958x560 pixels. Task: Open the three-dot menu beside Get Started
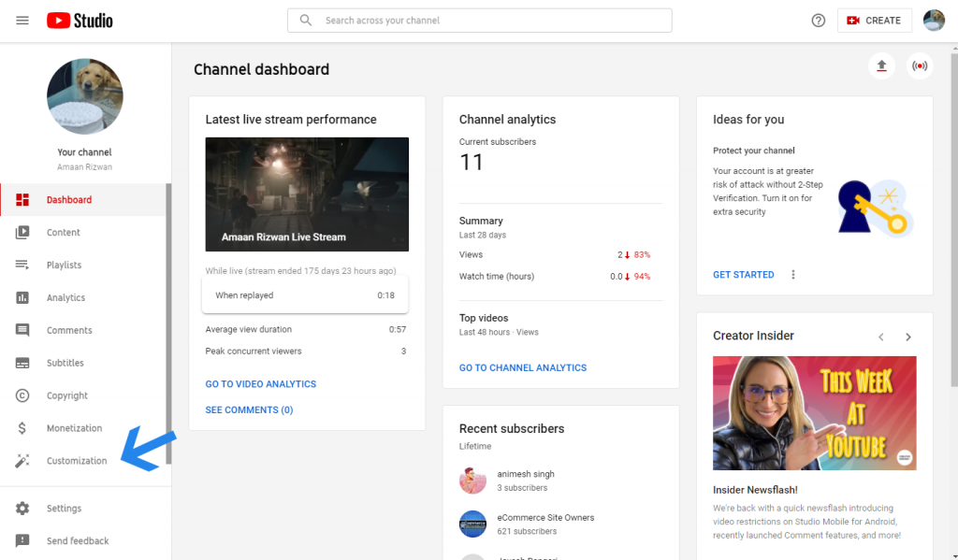(793, 275)
